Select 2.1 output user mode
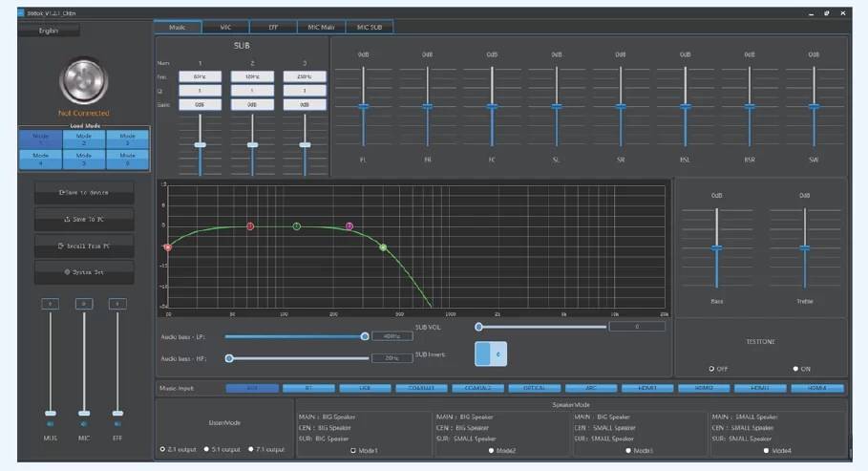Screen dimensions: 868x471 click(x=162, y=449)
